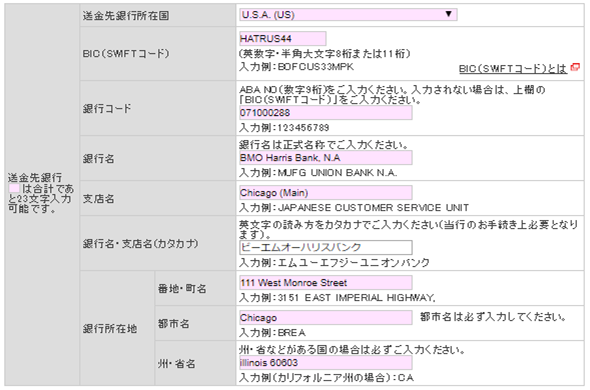This screenshot has height=390, width=590.
Task: Open the 送金先銀行所在国 country dropdown
Action: click(x=348, y=15)
